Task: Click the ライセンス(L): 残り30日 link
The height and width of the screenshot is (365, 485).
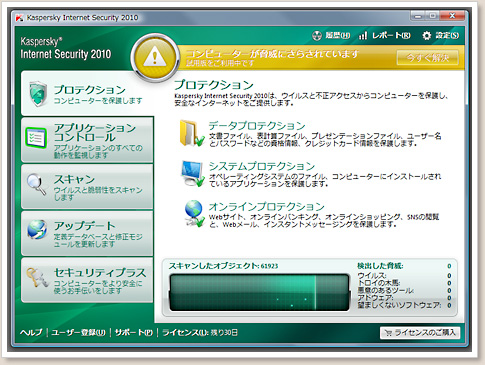Action: 200,332
